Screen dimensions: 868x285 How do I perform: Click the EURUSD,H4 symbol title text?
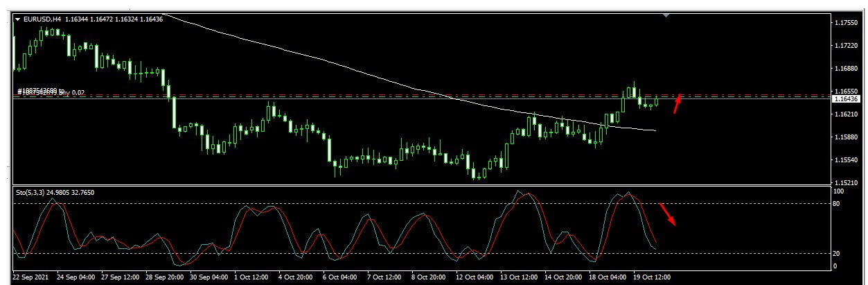(x=42, y=19)
